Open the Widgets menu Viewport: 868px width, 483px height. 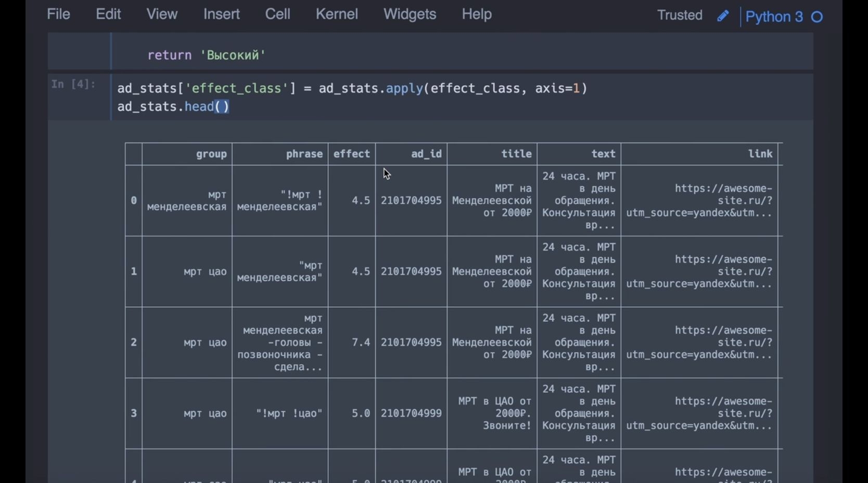[410, 14]
